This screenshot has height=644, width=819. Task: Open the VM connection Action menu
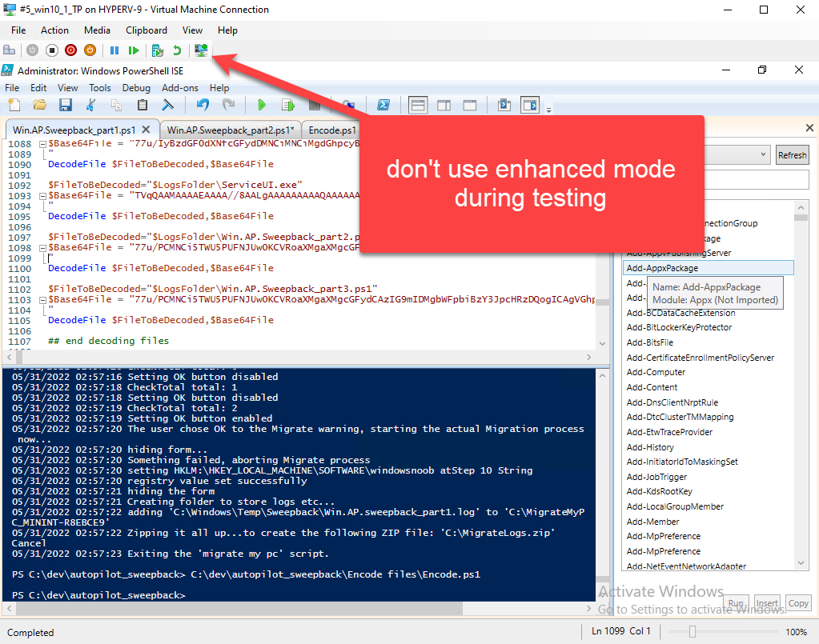click(x=54, y=30)
